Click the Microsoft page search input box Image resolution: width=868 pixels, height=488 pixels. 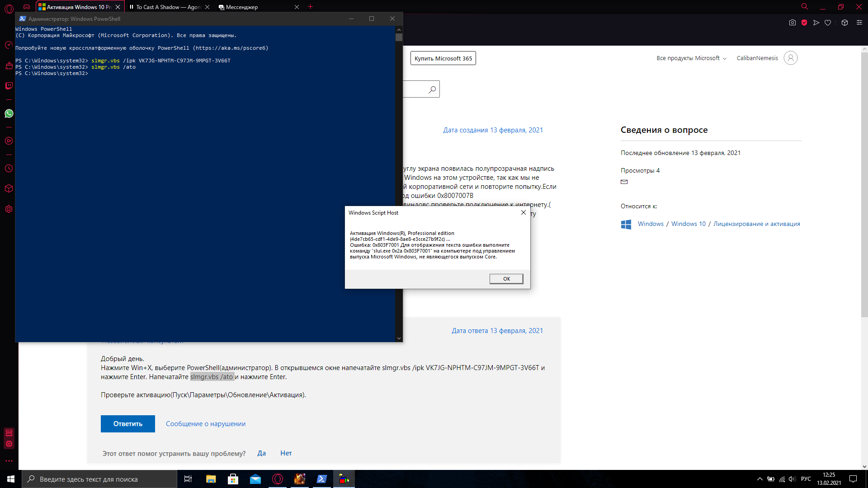[414, 89]
